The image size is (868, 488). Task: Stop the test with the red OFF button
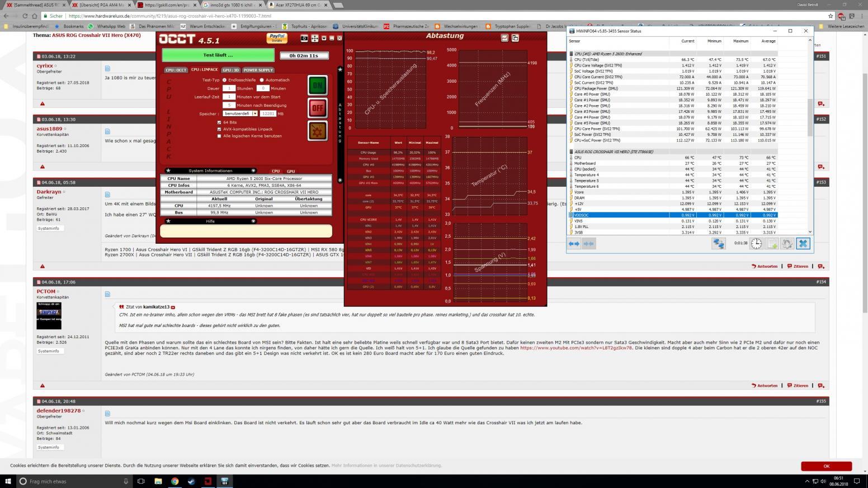(317, 108)
